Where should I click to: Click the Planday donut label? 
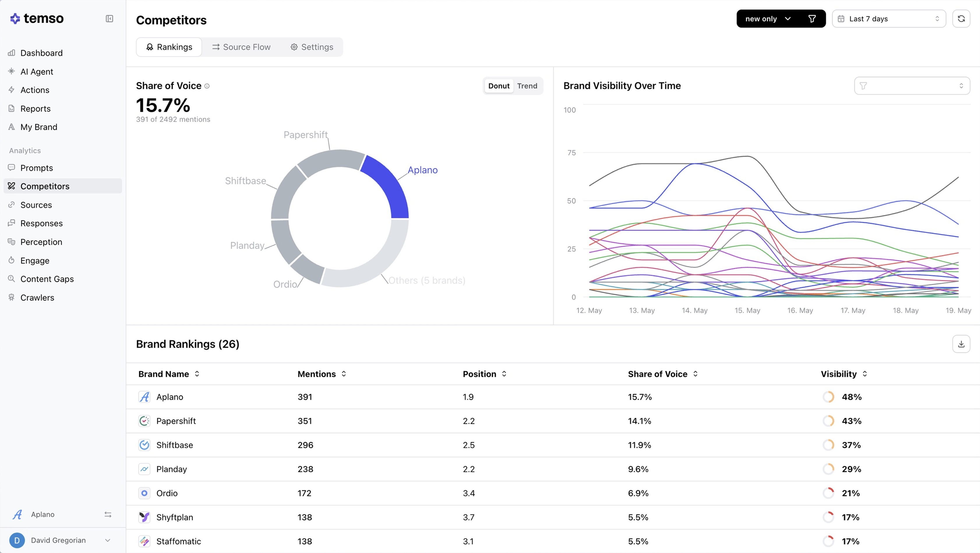247,245
